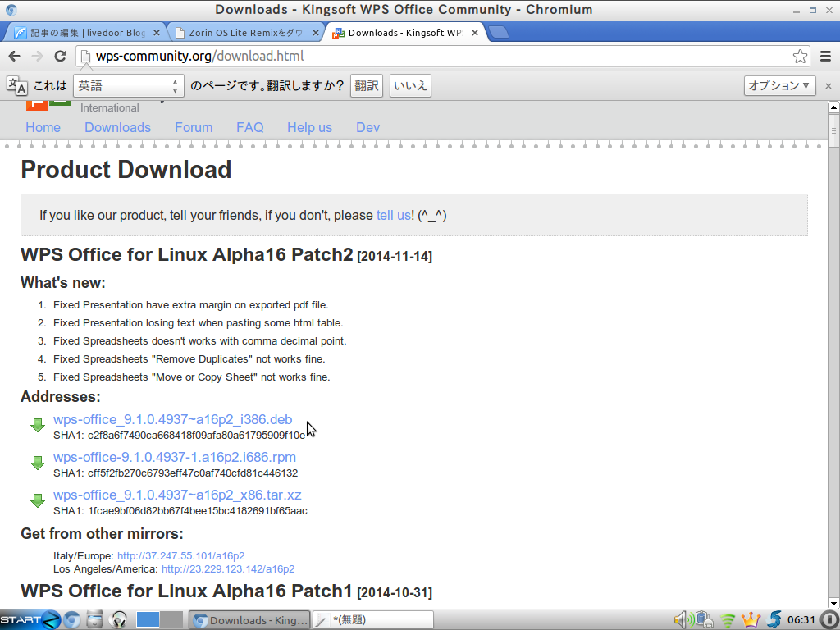Click green download arrow beside i686.rpm
Viewport: 840px width, 630px height.
click(x=38, y=463)
